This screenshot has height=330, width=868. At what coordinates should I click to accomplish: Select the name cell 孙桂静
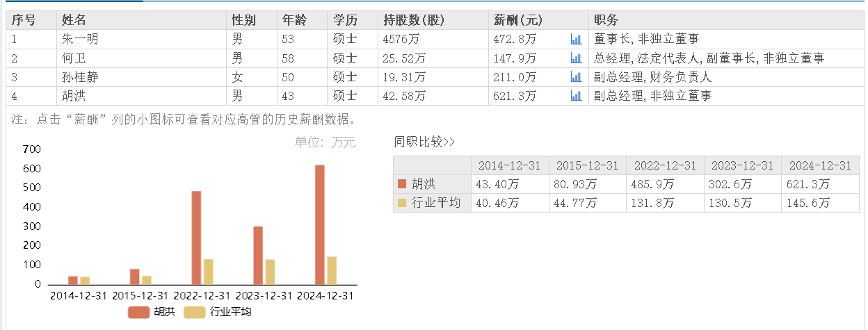coord(80,77)
